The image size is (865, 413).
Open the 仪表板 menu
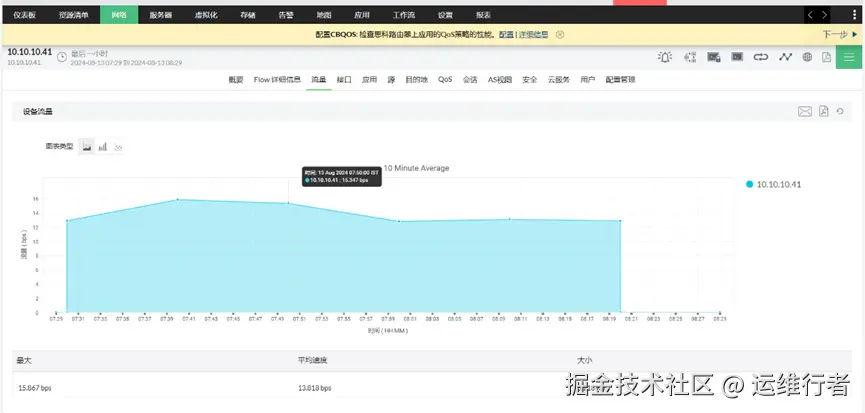[x=24, y=15]
